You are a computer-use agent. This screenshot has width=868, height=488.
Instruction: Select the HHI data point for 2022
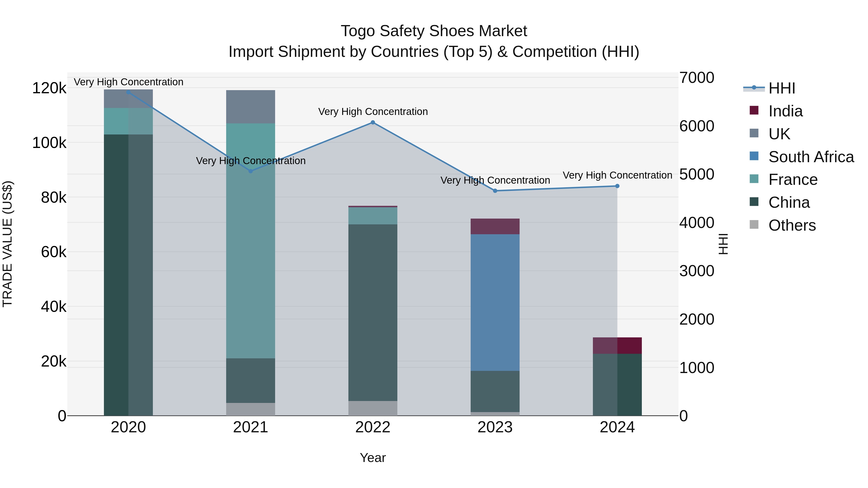pos(373,123)
